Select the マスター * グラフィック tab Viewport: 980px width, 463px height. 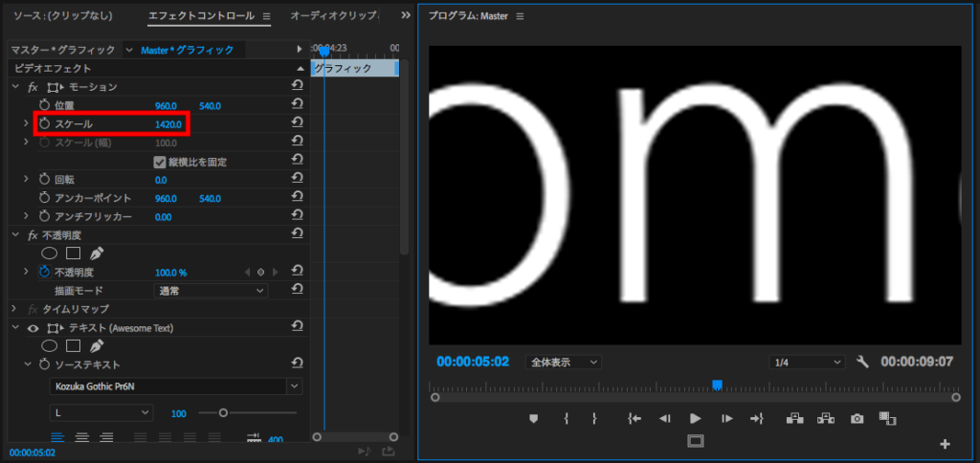point(63,50)
